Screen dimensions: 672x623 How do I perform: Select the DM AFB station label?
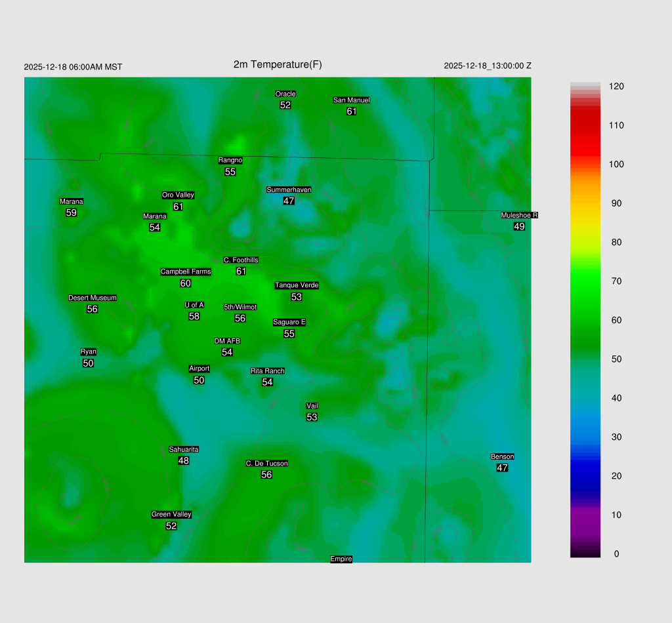[227, 341]
